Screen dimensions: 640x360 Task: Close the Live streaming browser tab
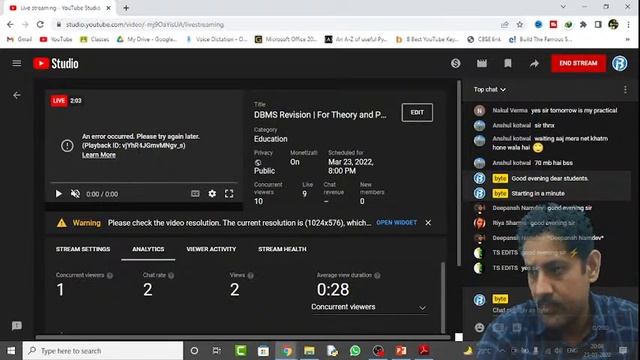108,8
